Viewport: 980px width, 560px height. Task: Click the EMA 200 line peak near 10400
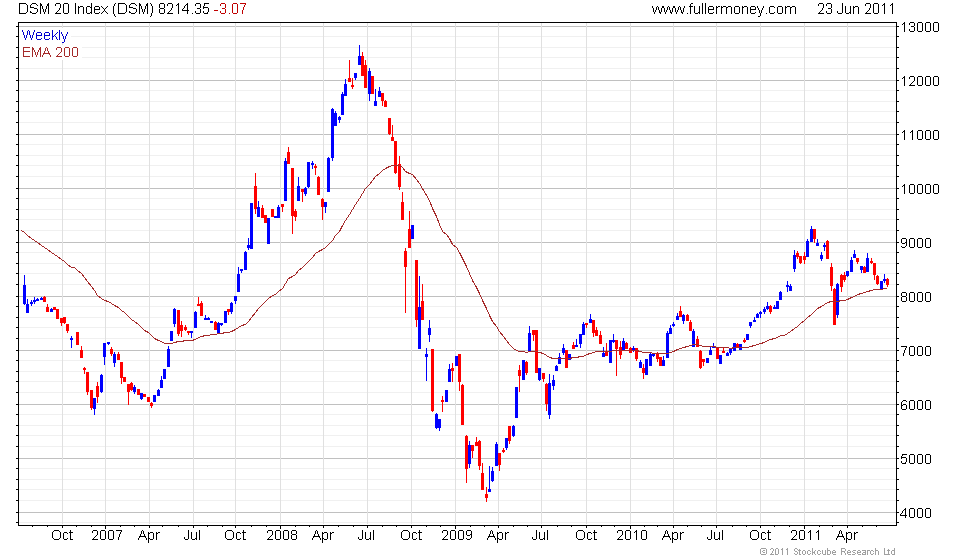coord(396,165)
